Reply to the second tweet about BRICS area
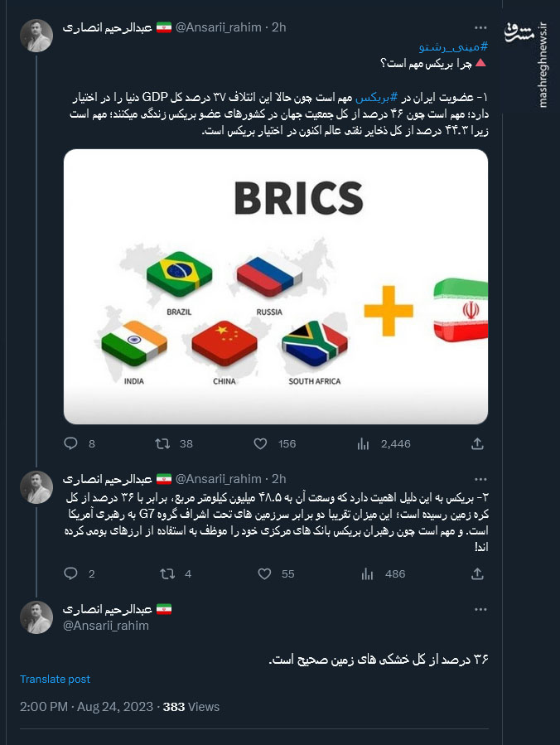Image resolution: width=560 pixels, height=745 pixels. coord(70,573)
